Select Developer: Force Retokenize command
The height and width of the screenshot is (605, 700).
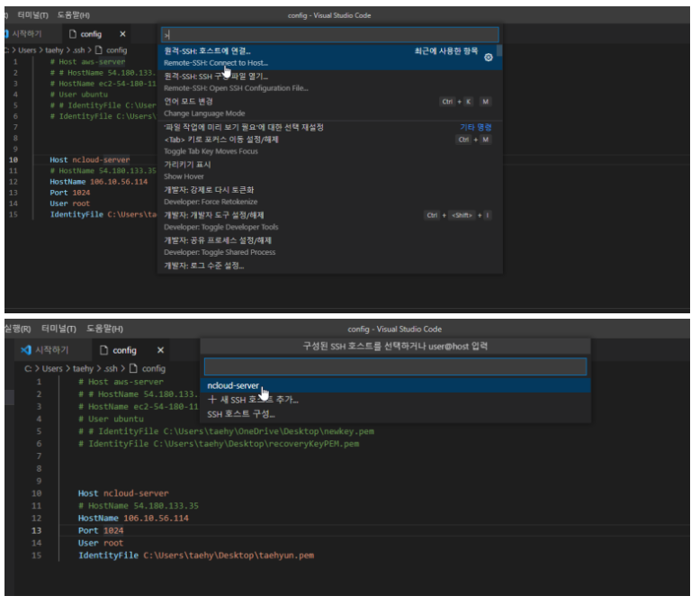pos(330,195)
